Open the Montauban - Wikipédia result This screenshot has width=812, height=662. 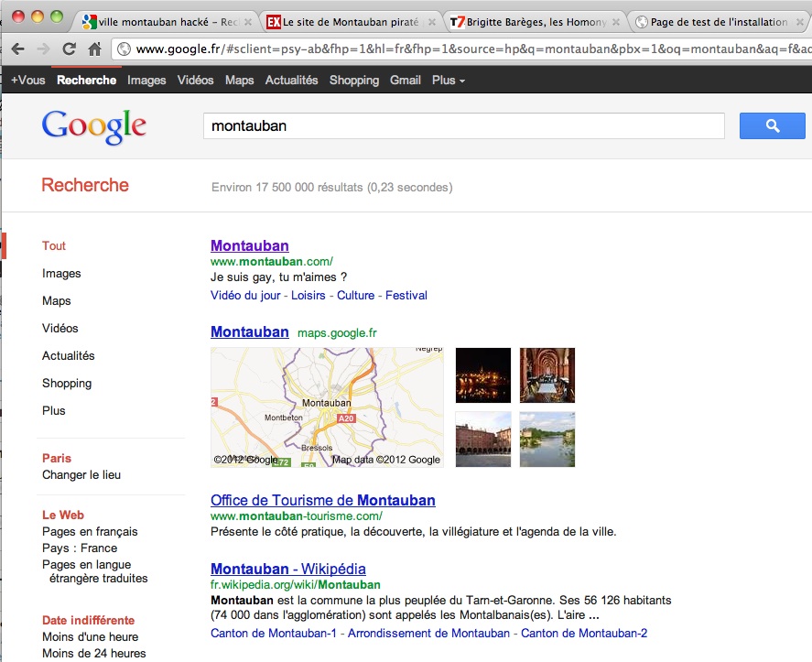pyautogui.click(x=287, y=569)
